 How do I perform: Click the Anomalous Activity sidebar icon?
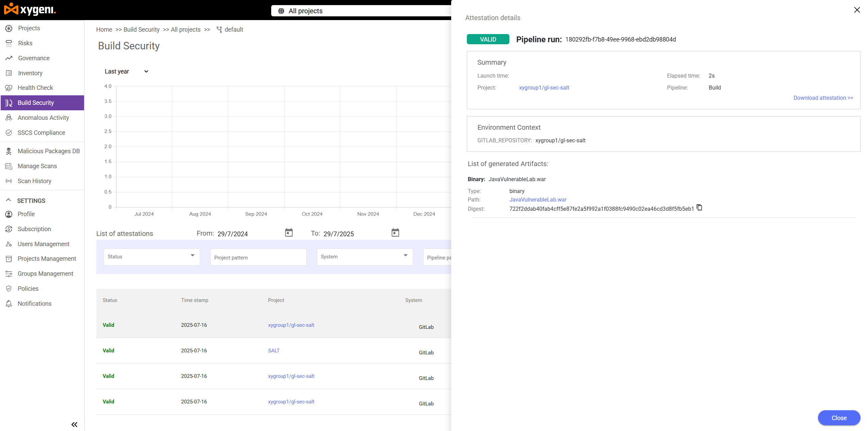pos(9,118)
